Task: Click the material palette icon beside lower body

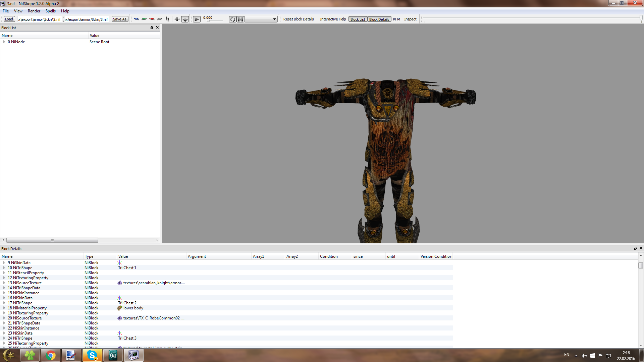Action: pos(120,308)
